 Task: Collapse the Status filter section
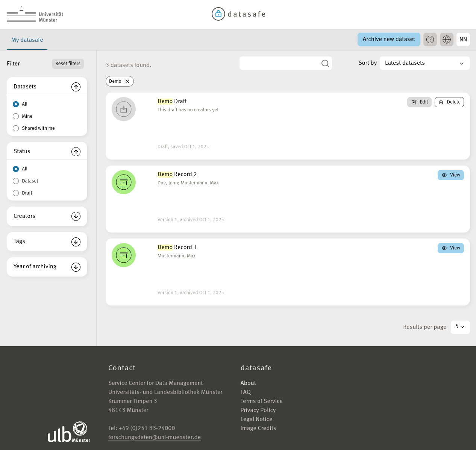[76, 152]
